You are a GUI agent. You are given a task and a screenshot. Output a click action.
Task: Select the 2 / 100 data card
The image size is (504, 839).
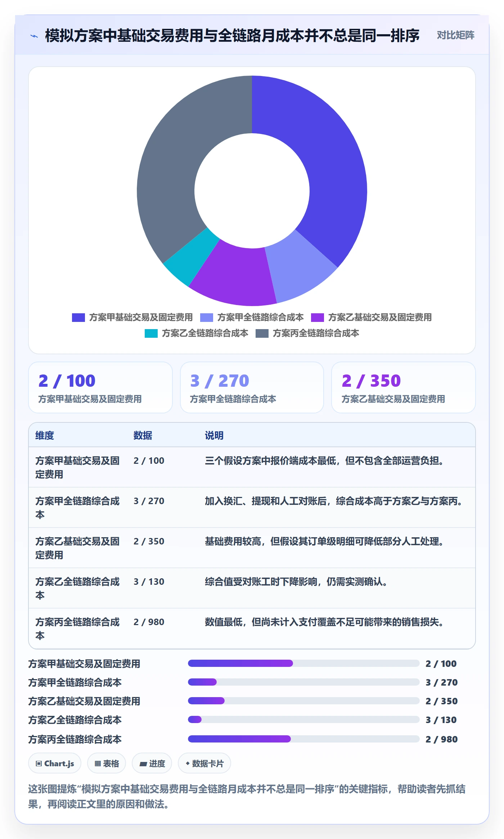tap(100, 387)
